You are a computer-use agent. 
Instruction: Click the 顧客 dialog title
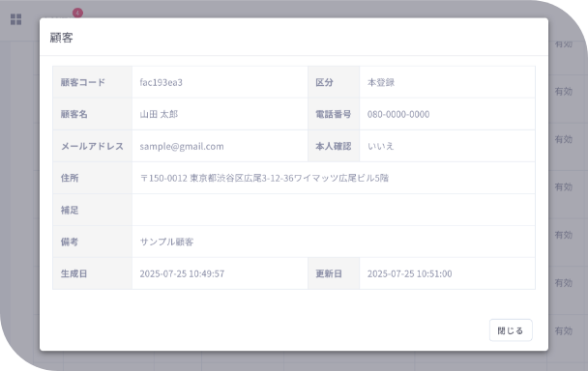pos(62,38)
